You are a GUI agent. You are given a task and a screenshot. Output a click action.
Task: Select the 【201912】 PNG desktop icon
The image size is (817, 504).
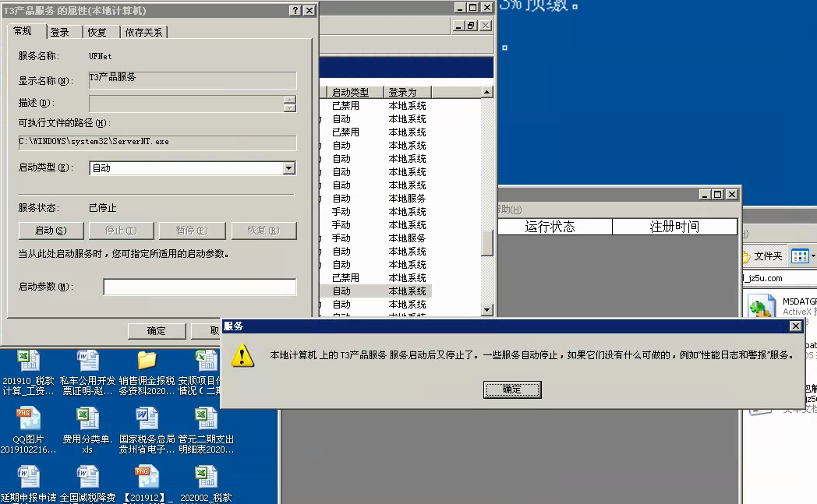tap(148, 485)
